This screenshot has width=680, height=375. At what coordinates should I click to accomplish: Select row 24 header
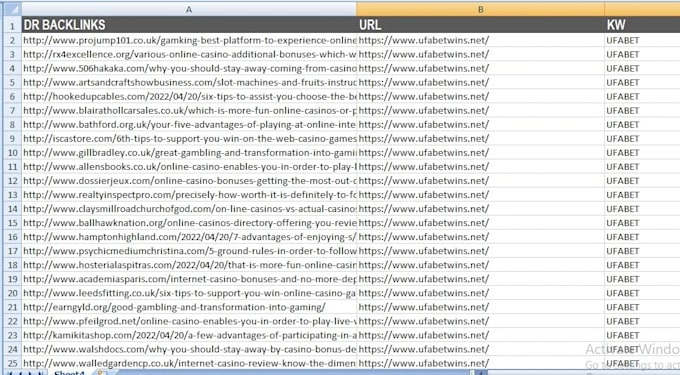coord(12,349)
